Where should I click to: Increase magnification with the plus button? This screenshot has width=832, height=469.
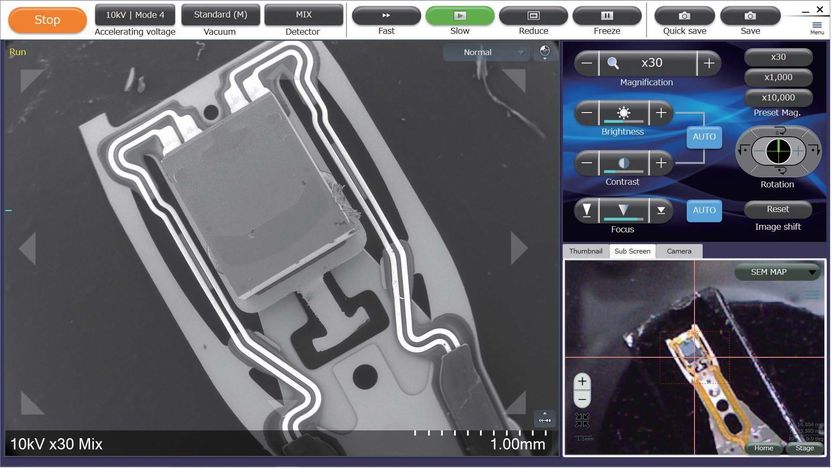(x=709, y=63)
